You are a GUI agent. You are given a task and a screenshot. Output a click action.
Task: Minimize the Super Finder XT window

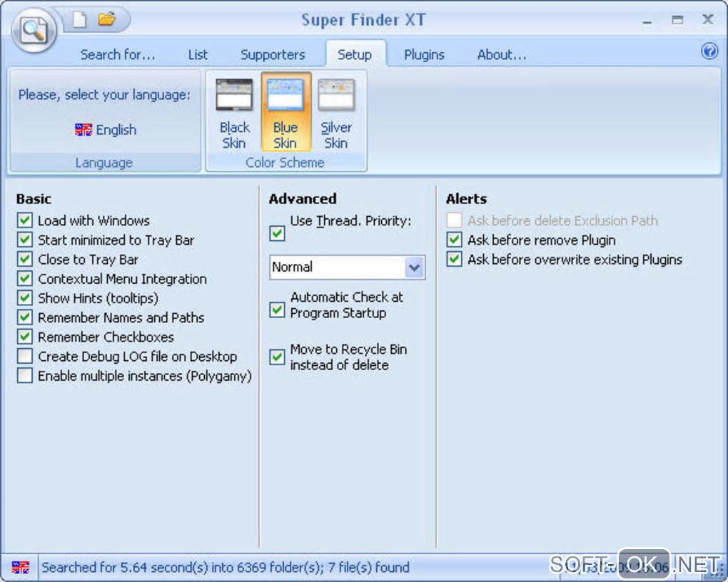[647, 21]
